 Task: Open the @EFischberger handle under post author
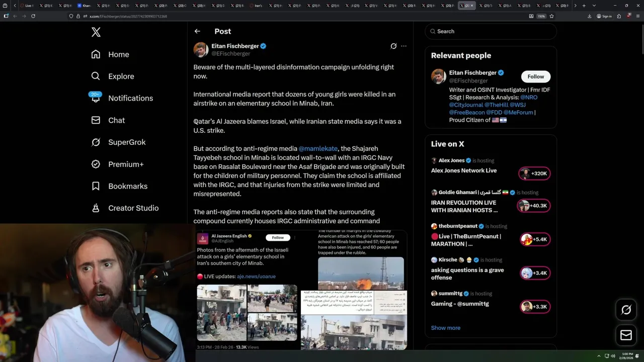pyautogui.click(x=230, y=54)
